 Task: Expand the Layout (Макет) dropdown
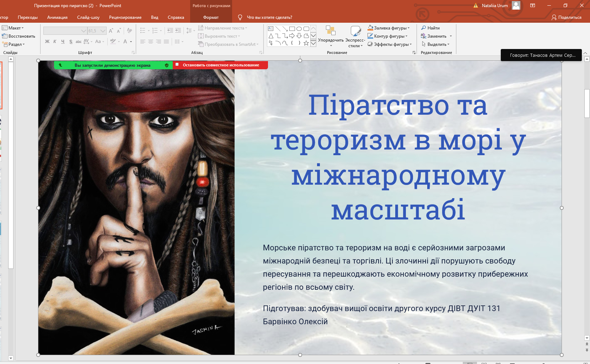coord(13,28)
